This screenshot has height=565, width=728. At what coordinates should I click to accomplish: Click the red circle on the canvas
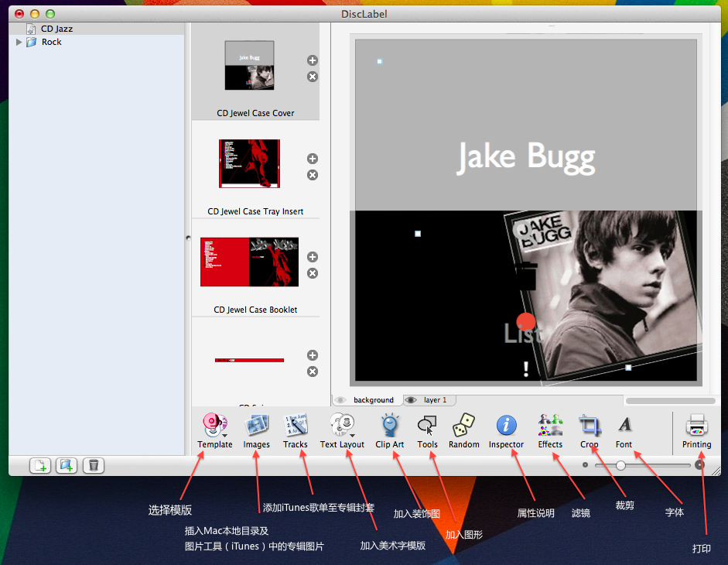[x=526, y=322]
